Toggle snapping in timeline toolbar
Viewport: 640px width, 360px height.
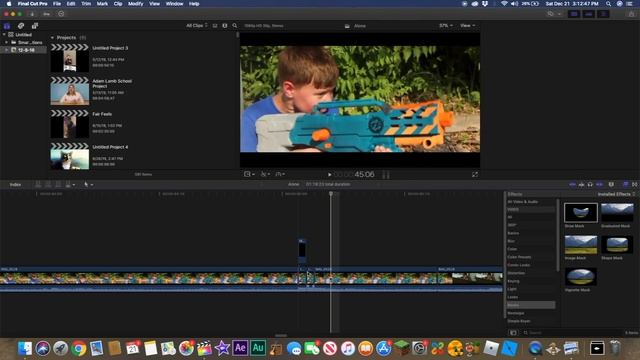coord(599,184)
